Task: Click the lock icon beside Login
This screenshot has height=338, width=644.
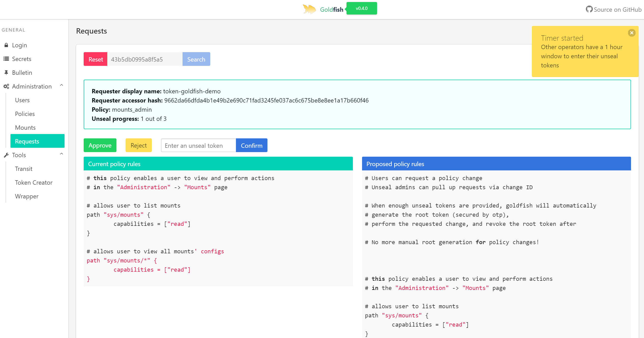Action: [6, 45]
